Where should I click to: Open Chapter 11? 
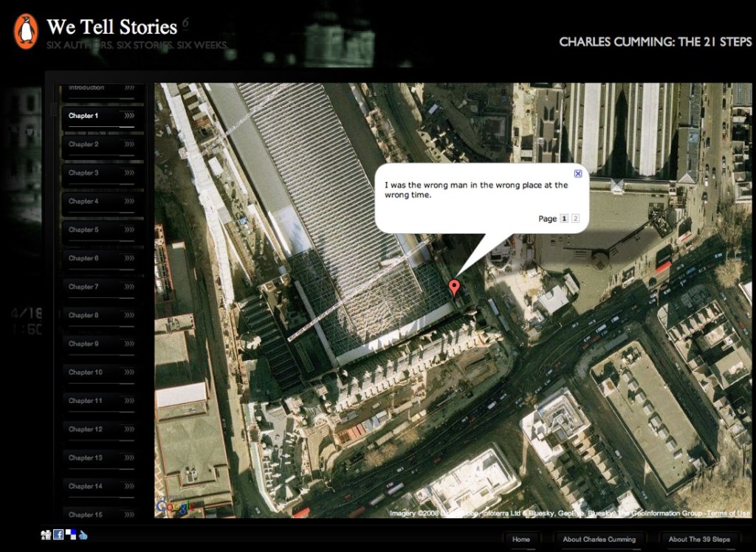click(102, 402)
